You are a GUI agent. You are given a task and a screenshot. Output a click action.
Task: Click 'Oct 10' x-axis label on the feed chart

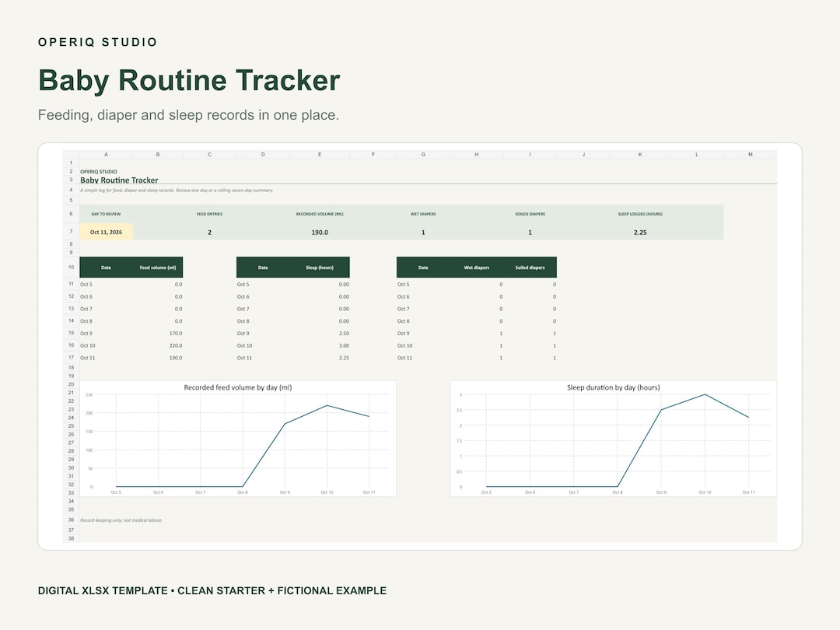pos(327,492)
